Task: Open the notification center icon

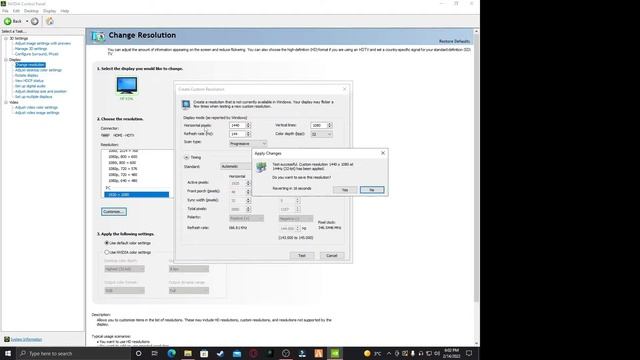Action: pyautogui.click(x=469, y=353)
